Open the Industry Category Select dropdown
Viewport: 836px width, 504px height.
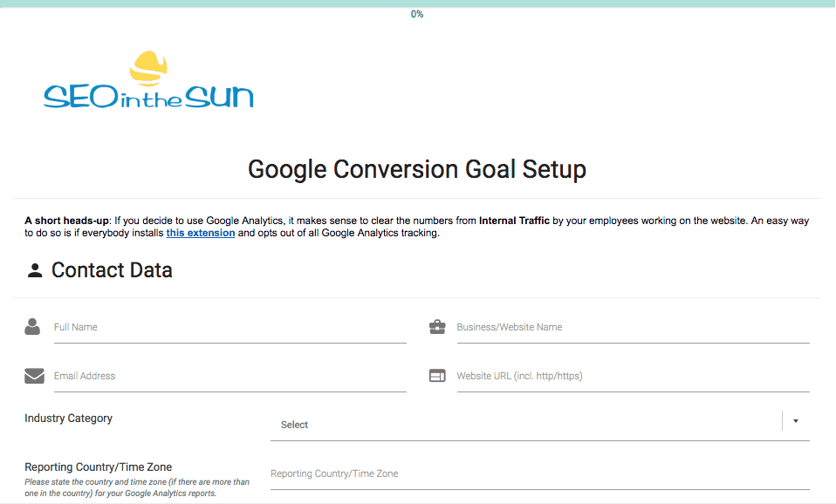pyautogui.click(x=539, y=425)
